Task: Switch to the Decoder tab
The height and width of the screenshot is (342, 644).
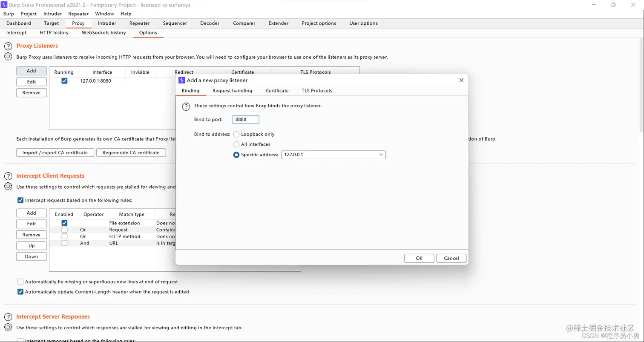Action: pyautogui.click(x=210, y=23)
